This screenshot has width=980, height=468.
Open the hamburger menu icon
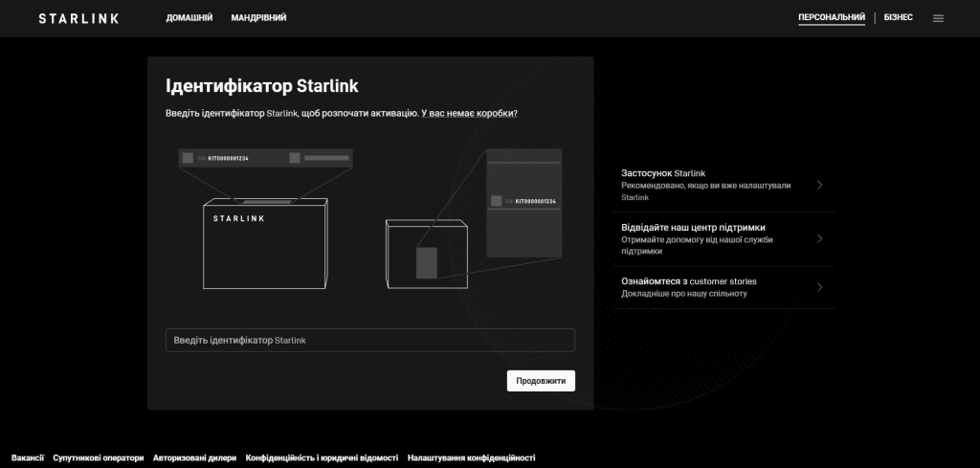point(938,19)
